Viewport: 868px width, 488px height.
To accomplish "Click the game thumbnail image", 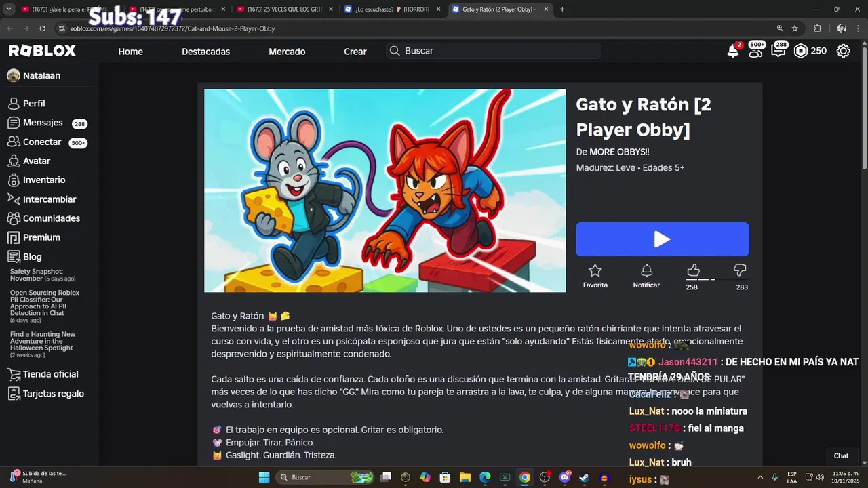I will (385, 190).
